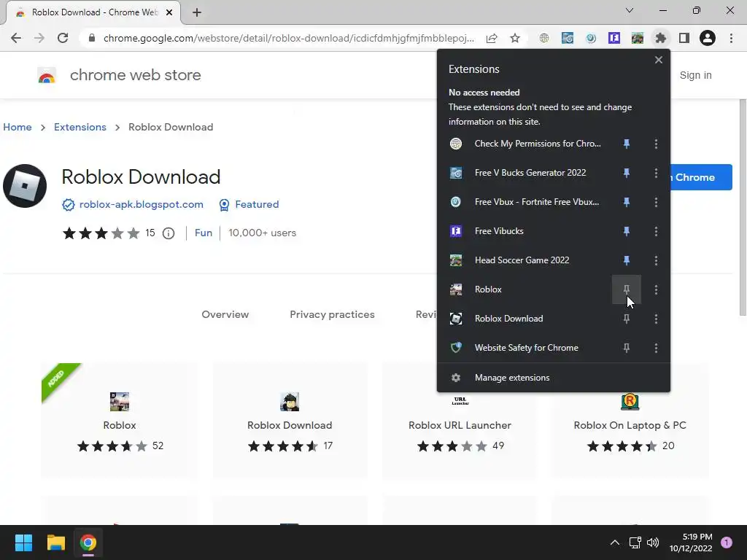The height and width of the screenshot is (560, 747).
Task: Open Windows Start menu
Action: coord(23,542)
